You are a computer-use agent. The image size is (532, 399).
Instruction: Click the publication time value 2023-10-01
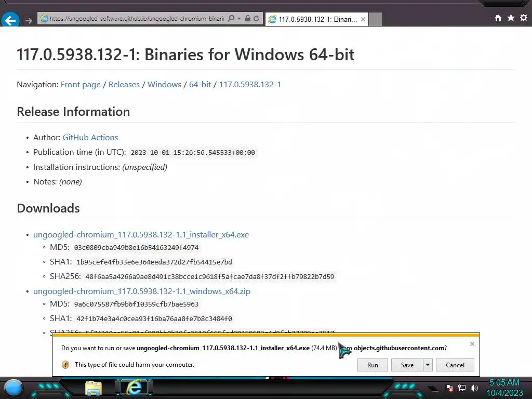point(193,153)
